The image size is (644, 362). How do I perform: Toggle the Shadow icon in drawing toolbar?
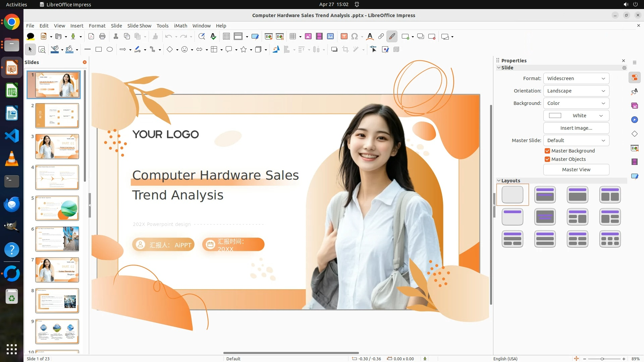point(334,50)
